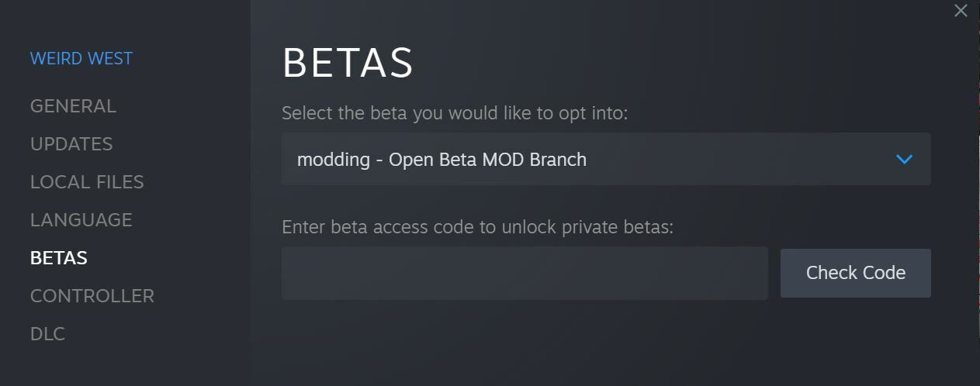Close the game properties window
The image size is (980, 386).
tap(961, 12)
